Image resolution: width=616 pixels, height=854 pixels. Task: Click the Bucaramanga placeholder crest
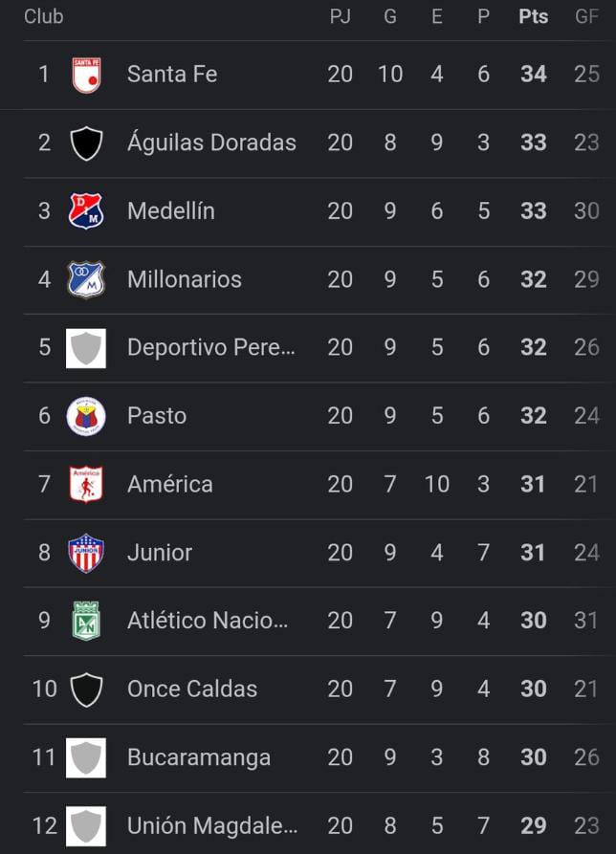[86, 757]
